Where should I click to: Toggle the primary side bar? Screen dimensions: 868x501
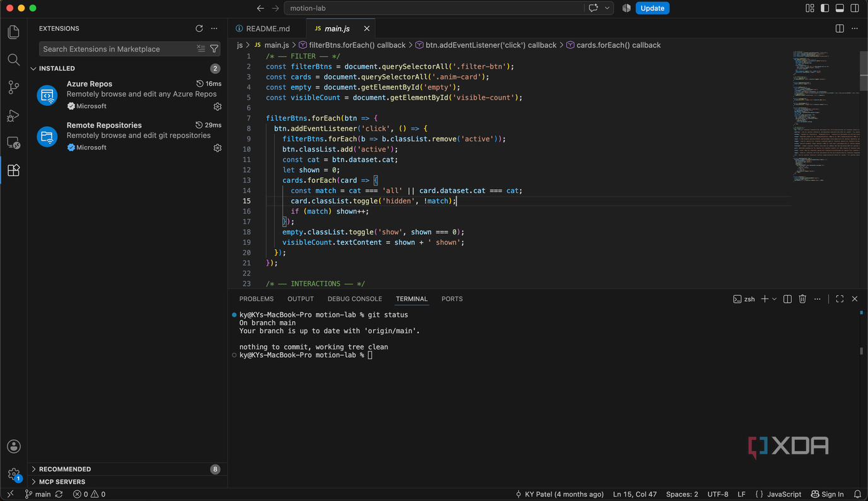click(825, 8)
